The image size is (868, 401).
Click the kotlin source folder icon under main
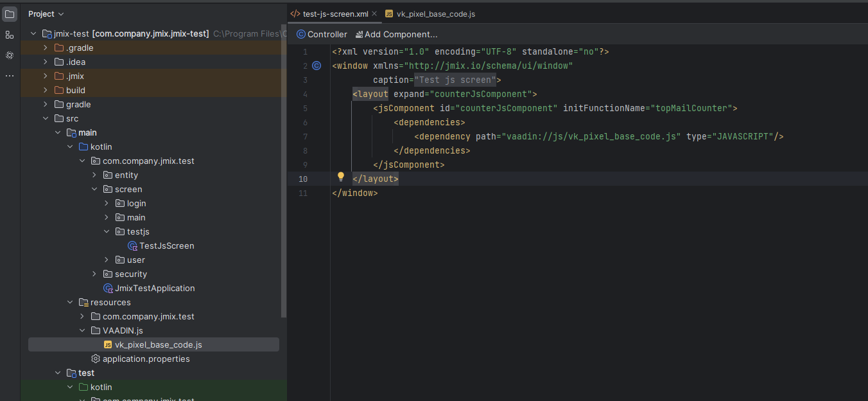[83, 147]
